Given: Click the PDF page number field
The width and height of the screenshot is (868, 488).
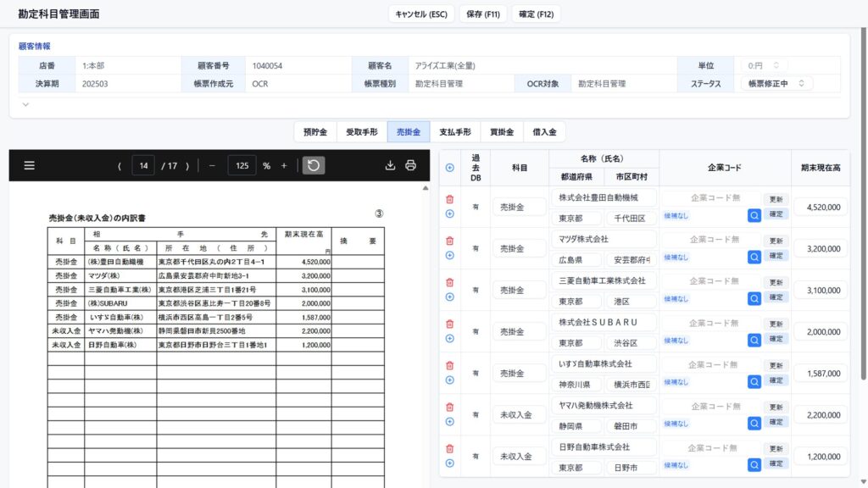Looking at the screenshot, I should 143,165.
